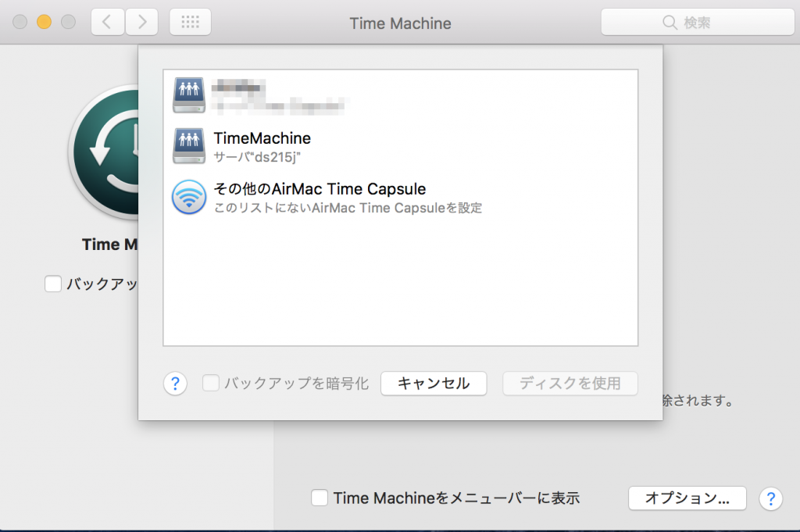Go back with the left arrow button
This screenshot has height=532, width=800.
(x=107, y=22)
